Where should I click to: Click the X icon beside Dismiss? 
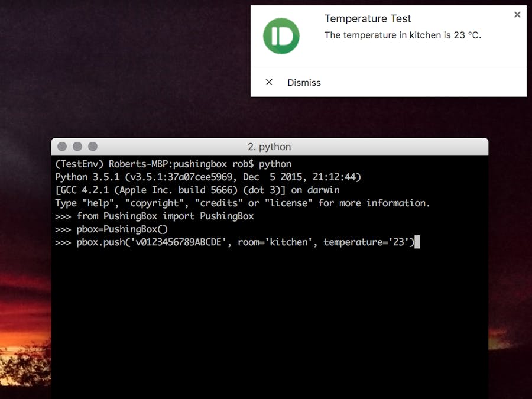click(269, 82)
